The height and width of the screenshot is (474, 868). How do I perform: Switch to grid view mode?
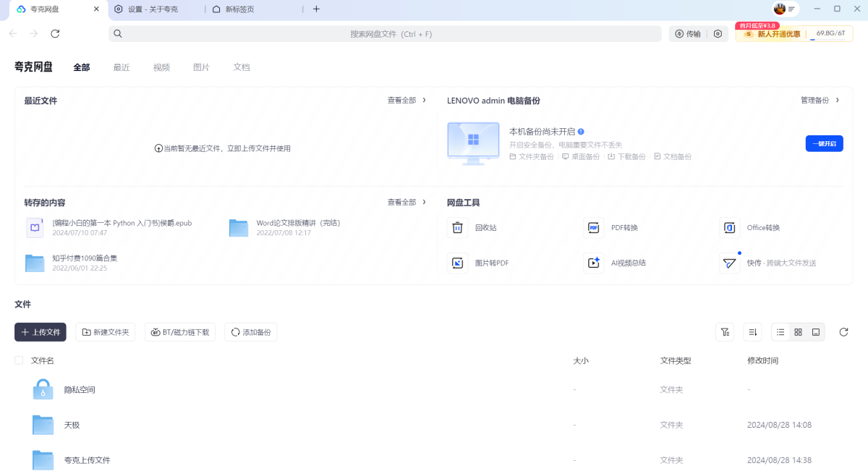(x=798, y=332)
